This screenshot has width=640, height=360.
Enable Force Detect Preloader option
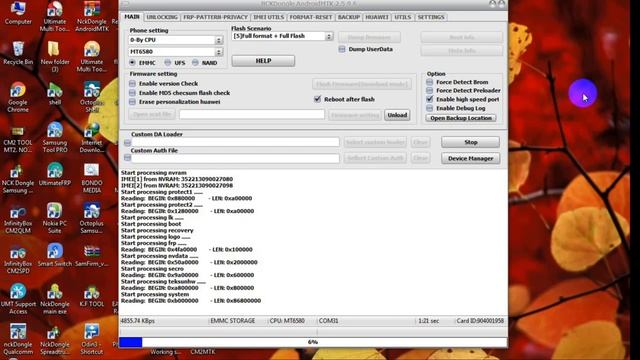(429, 91)
